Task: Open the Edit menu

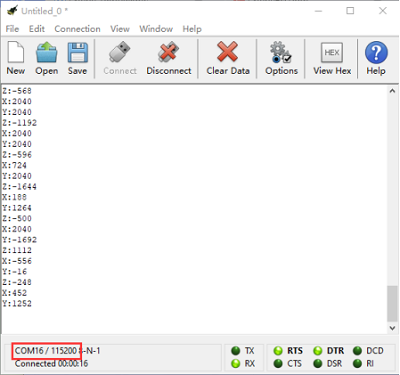Action: [x=37, y=29]
